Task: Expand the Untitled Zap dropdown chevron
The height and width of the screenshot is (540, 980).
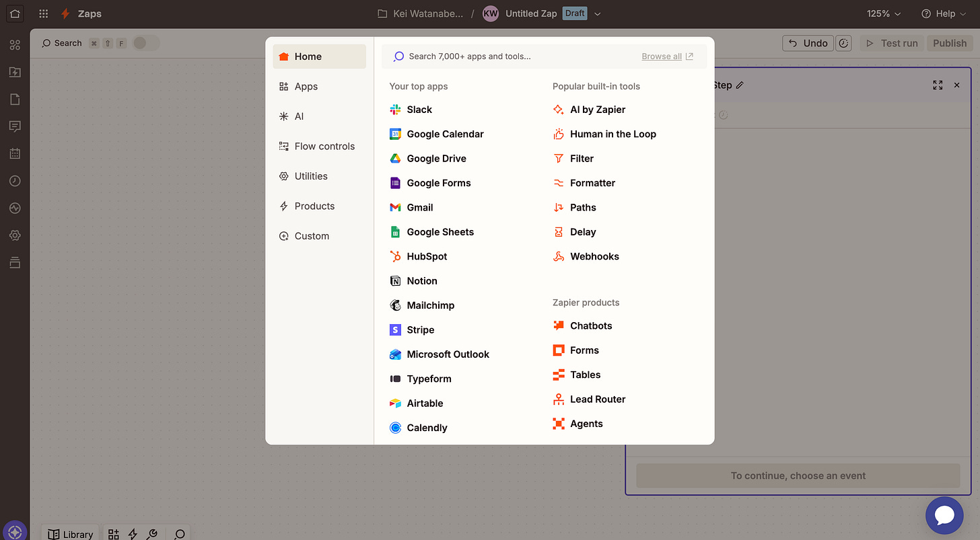Action: pos(597,13)
